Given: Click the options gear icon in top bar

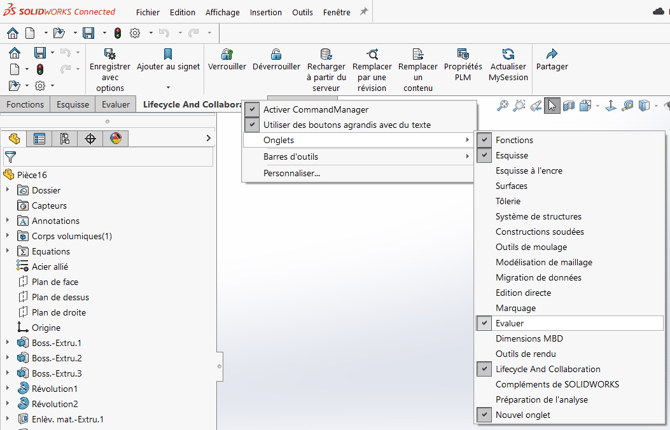Looking at the screenshot, I should [135, 33].
